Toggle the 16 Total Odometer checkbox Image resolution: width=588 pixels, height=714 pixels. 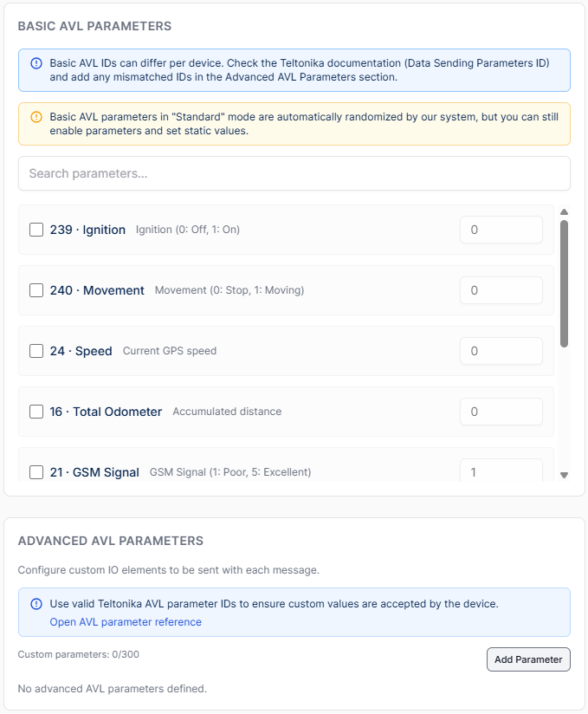tap(36, 412)
